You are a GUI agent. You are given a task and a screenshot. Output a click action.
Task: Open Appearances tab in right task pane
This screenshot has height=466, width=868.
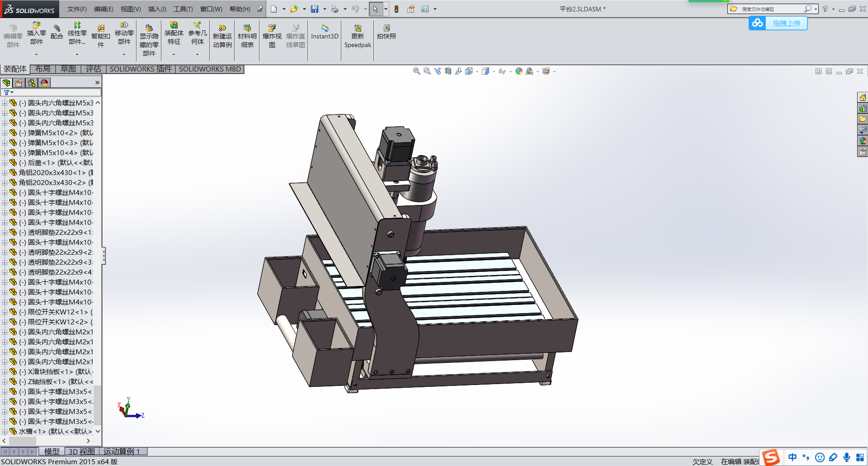point(863,141)
